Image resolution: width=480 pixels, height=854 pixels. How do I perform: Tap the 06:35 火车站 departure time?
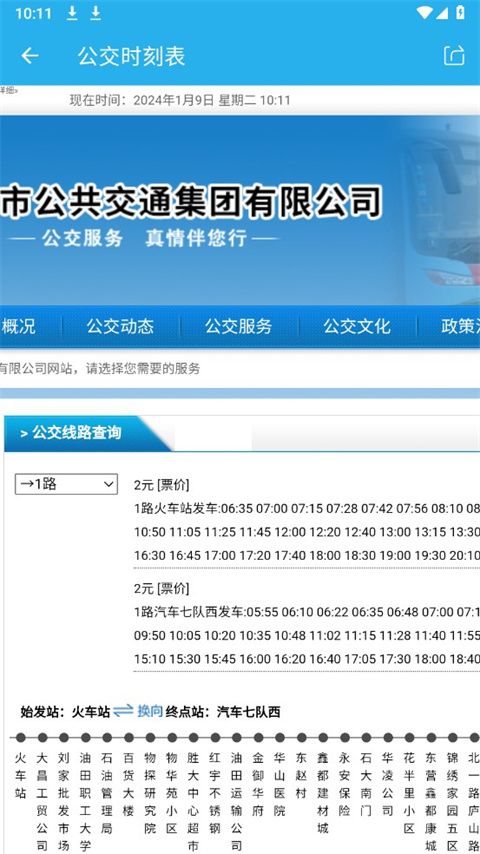tap(237, 509)
